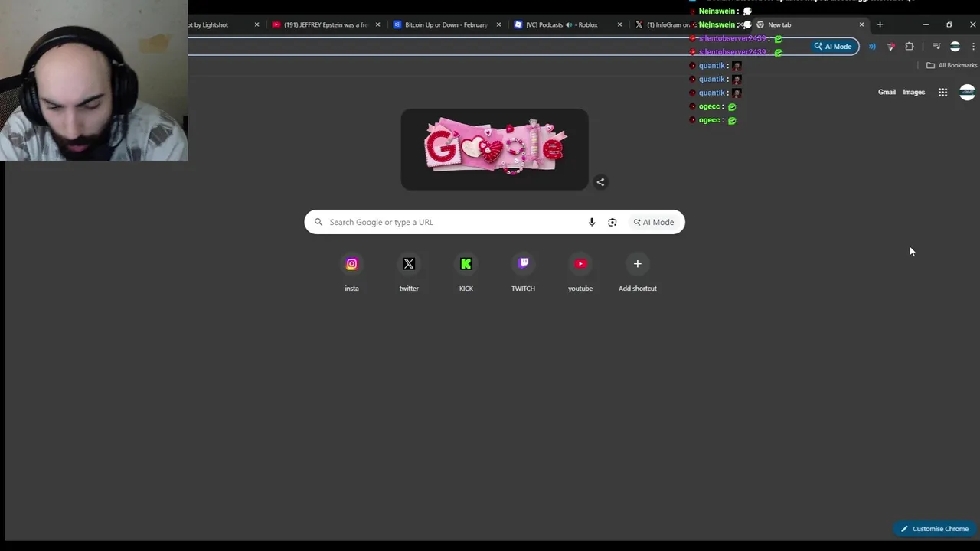Share the Valentine Google Doodle

click(600, 182)
